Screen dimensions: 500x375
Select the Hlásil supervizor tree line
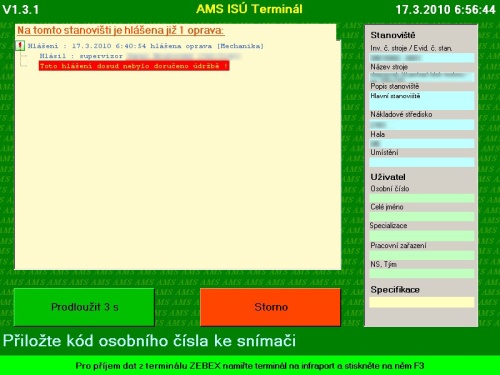(140, 56)
